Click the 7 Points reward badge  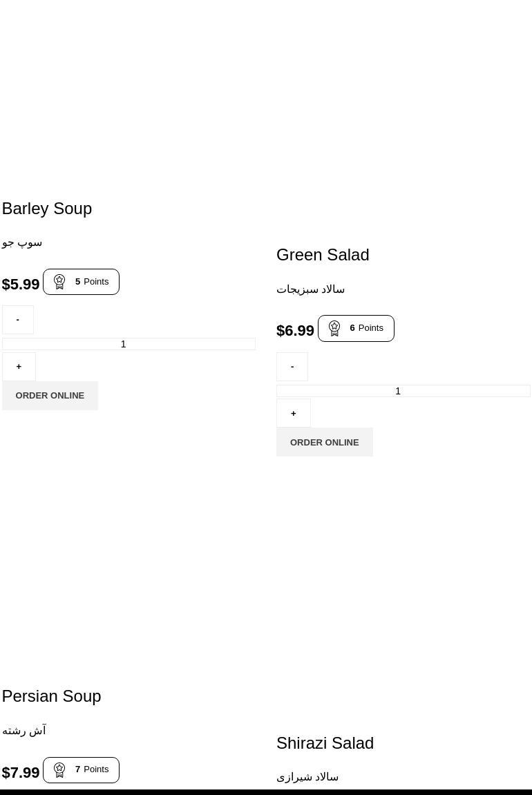coord(91,769)
